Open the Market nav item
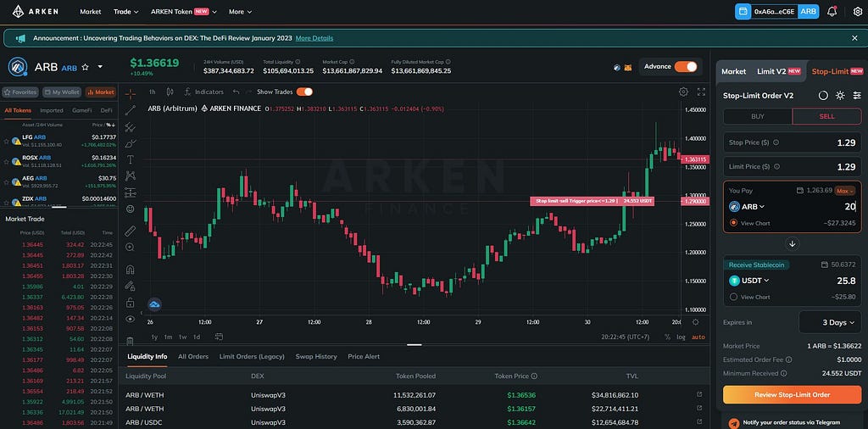Screen dimensions: 868x429 [x=90, y=11]
